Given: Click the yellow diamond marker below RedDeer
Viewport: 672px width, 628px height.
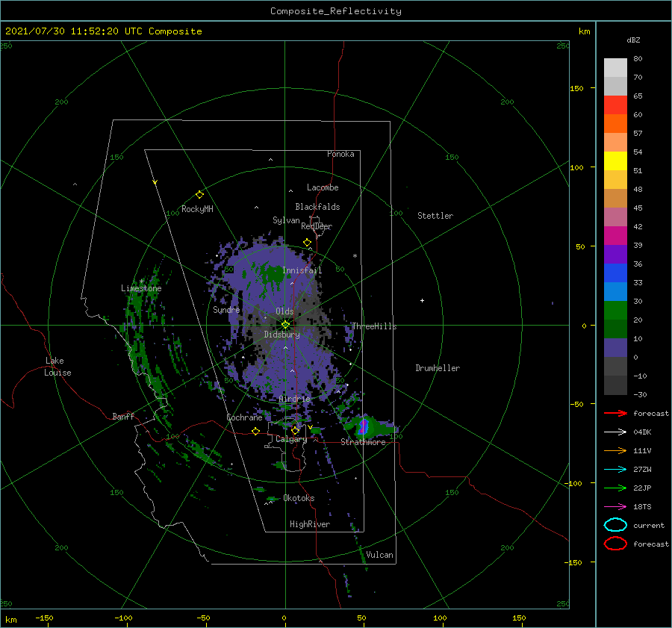Looking at the screenshot, I should 308,243.
